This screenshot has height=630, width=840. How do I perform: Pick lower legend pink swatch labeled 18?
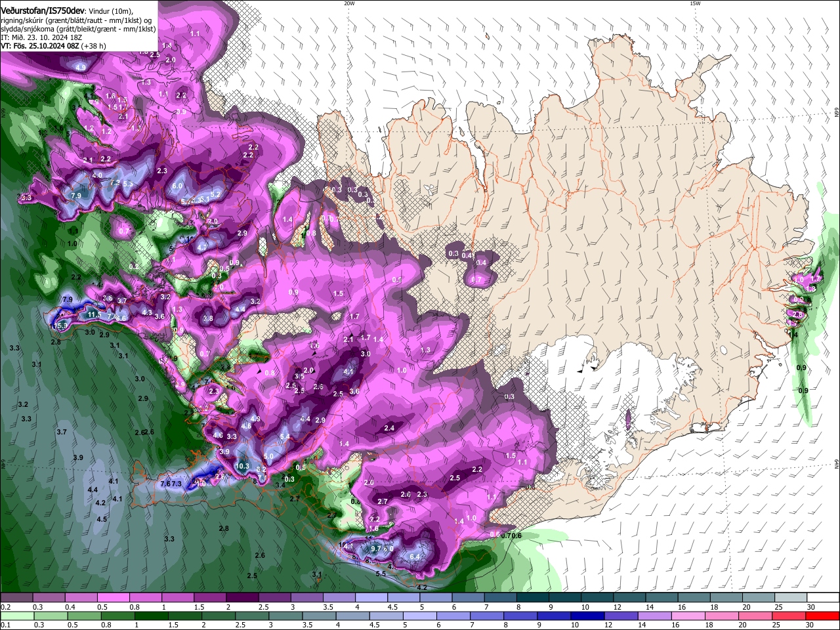[x=723, y=616]
